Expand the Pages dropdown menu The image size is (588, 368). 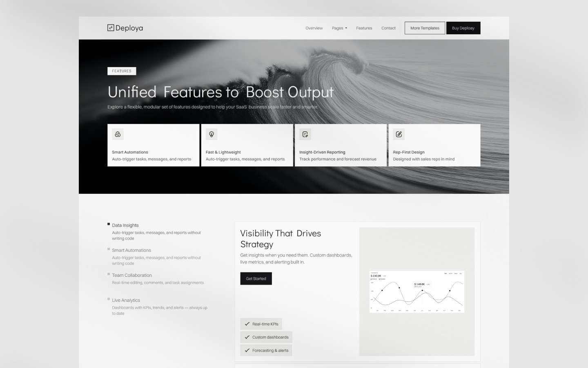pos(339,28)
